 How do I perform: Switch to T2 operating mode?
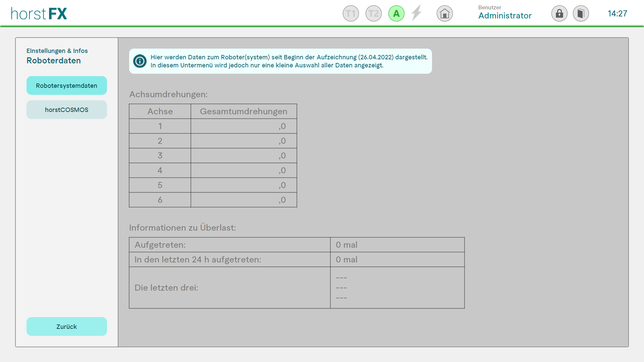[373, 14]
